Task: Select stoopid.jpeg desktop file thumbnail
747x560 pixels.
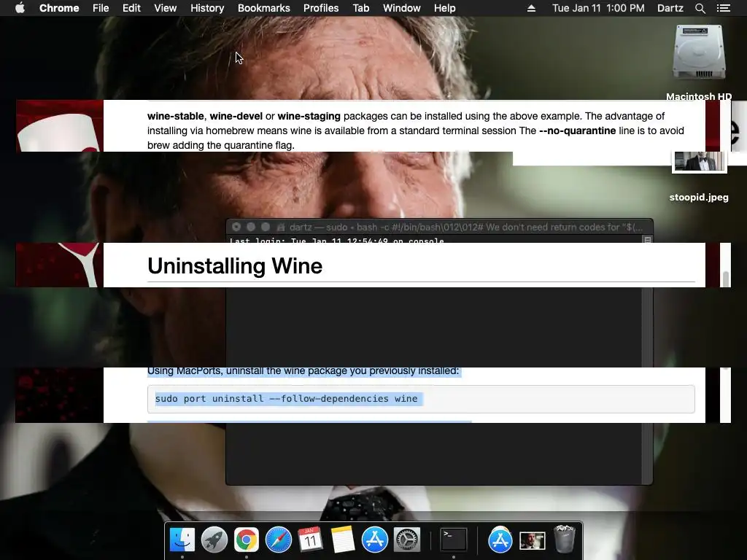Action: click(700, 162)
